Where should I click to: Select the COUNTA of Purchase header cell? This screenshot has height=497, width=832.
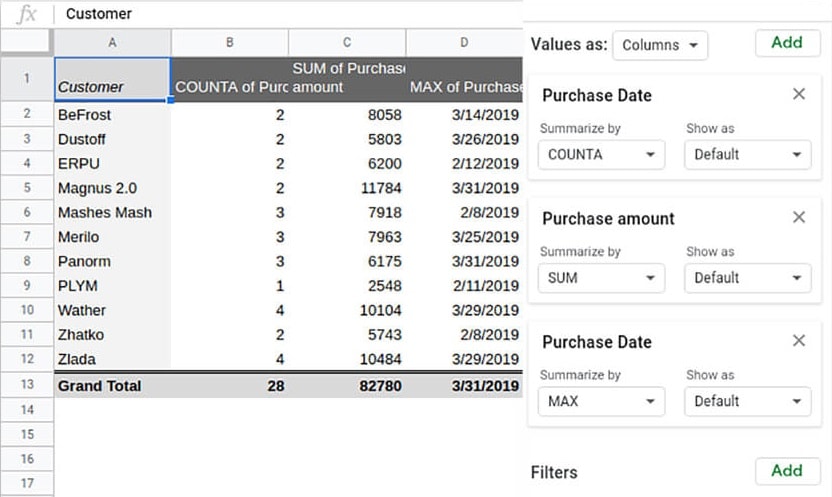230,79
